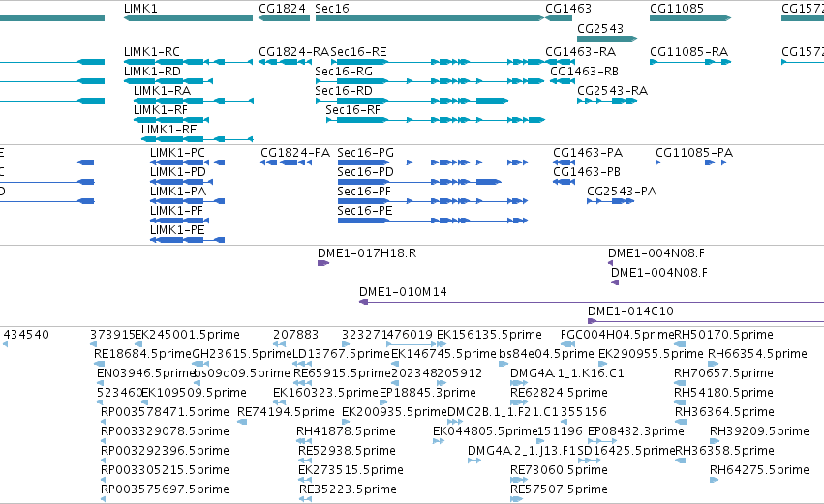
Task: Select transcript Sec16-RG
Action: [x=344, y=72]
